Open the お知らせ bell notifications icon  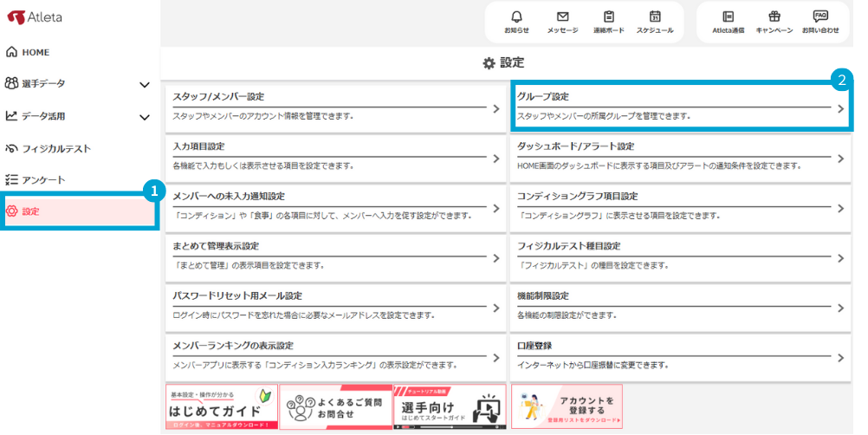pyautogui.click(x=517, y=22)
